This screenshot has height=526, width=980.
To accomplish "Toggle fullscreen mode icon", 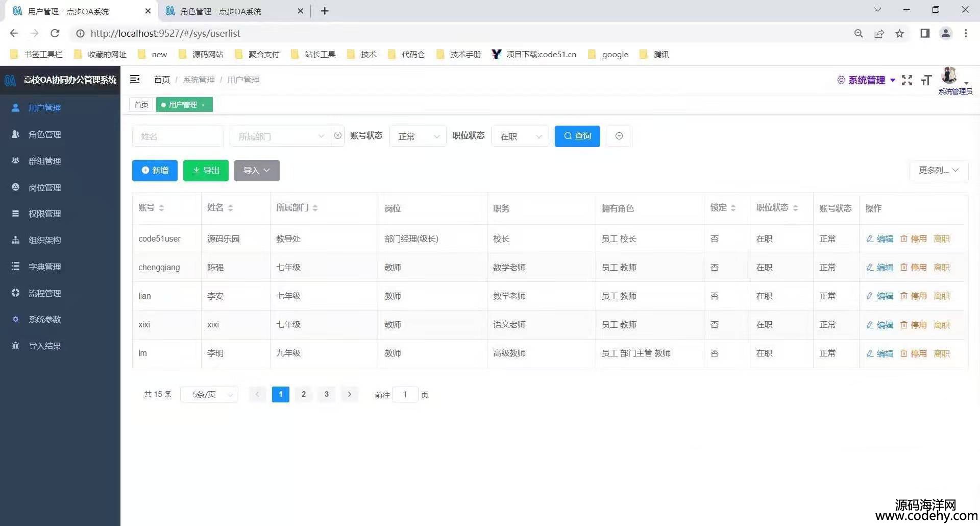I will pyautogui.click(x=907, y=80).
